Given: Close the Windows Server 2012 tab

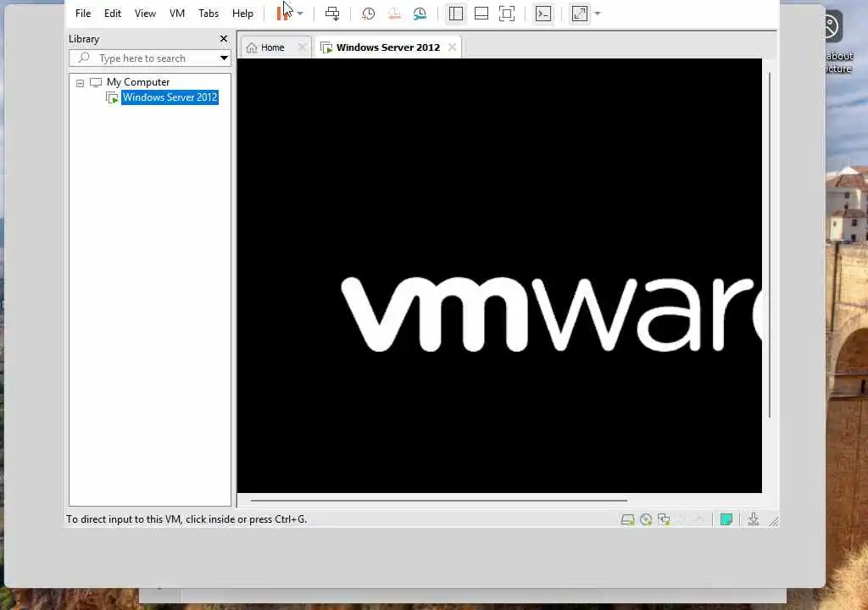Looking at the screenshot, I should [x=453, y=47].
